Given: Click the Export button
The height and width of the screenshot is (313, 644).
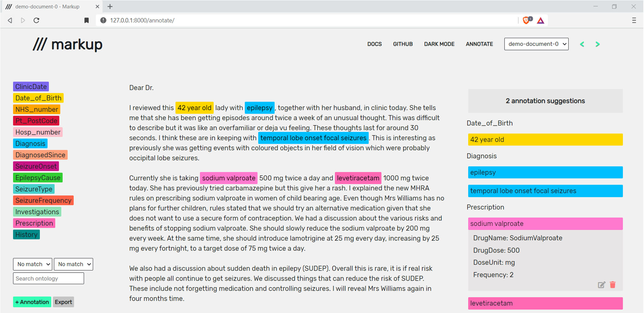Looking at the screenshot, I should [63, 302].
